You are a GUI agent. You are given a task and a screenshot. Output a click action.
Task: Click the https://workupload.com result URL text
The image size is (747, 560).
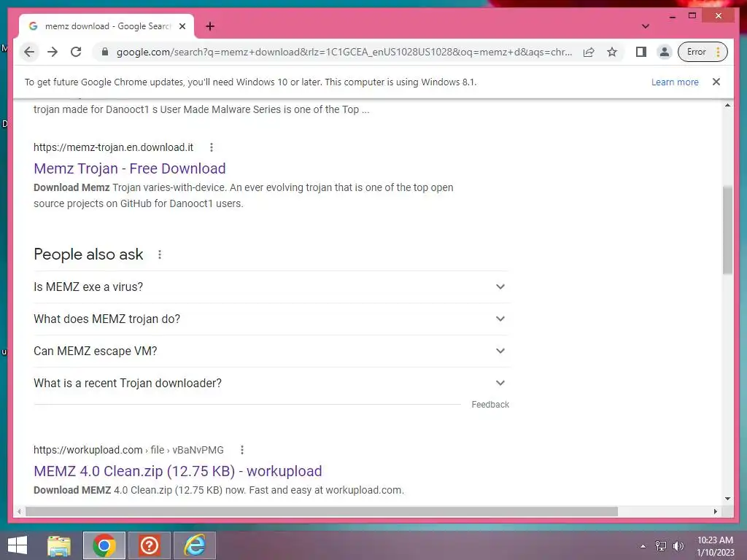point(88,450)
